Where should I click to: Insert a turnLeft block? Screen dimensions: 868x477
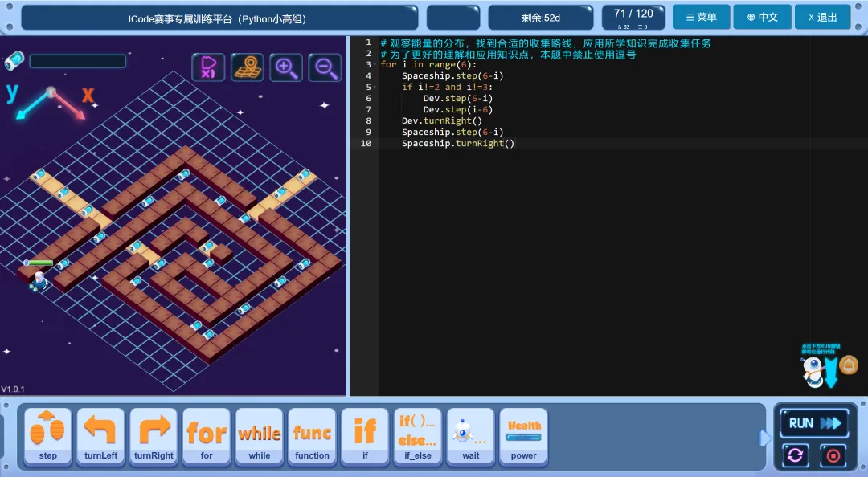100,437
